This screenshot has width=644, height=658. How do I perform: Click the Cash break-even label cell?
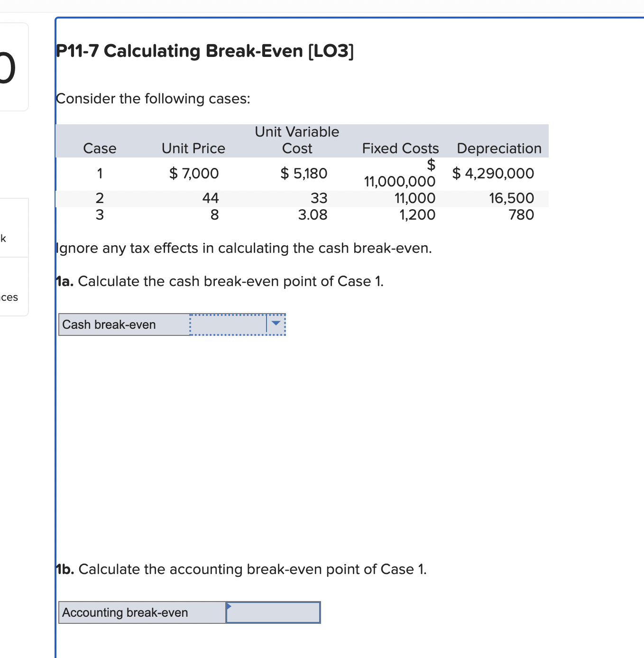[110, 324]
